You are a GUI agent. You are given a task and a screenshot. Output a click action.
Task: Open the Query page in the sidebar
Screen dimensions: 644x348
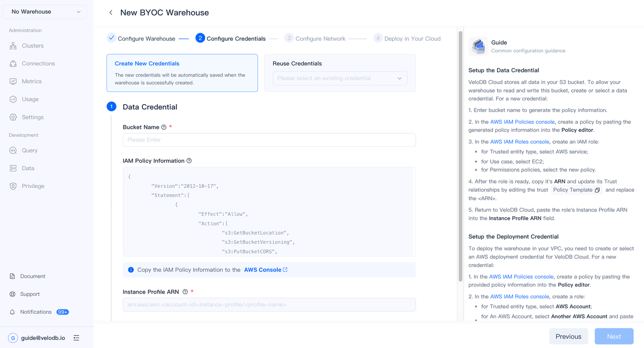tap(29, 150)
